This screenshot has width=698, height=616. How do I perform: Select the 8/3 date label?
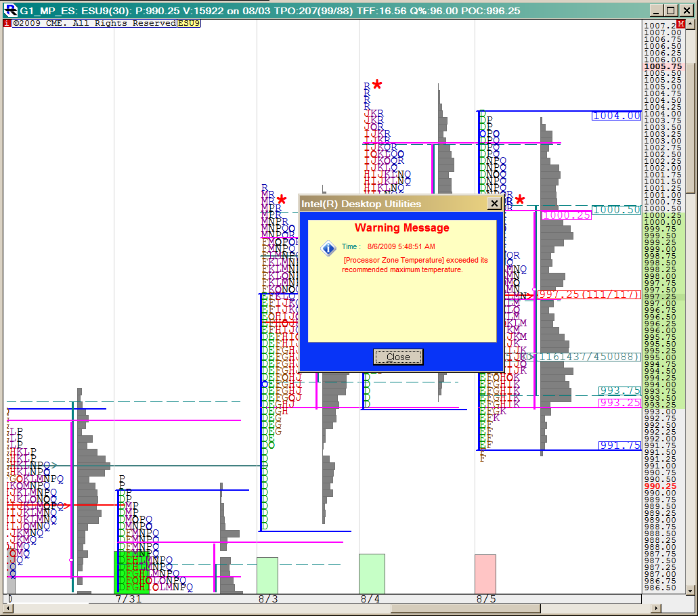267,599
